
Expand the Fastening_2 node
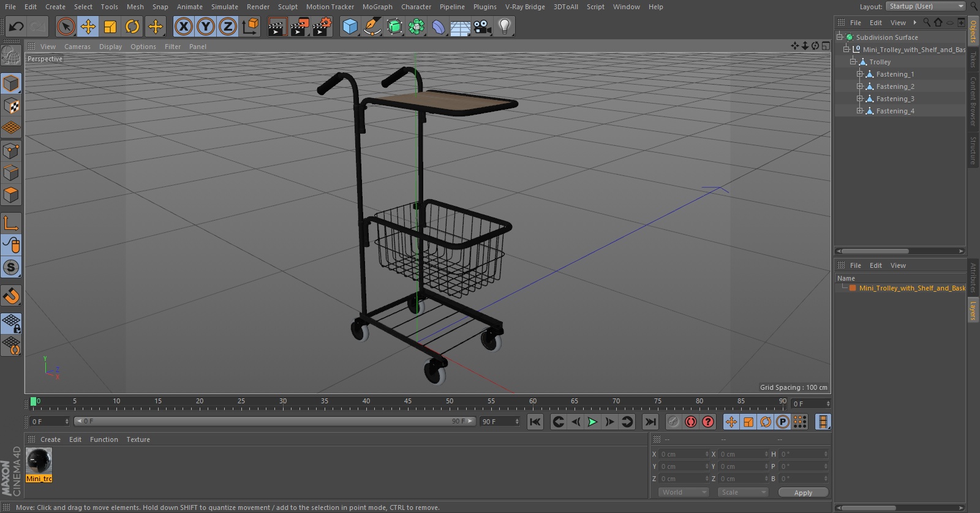pyautogui.click(x=860, y=86)
